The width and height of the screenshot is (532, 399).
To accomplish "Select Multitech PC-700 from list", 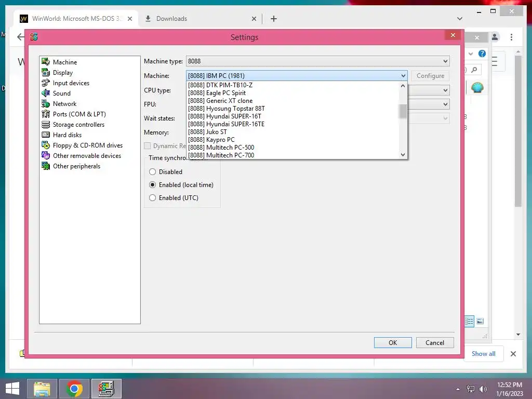I will point(293,155).
